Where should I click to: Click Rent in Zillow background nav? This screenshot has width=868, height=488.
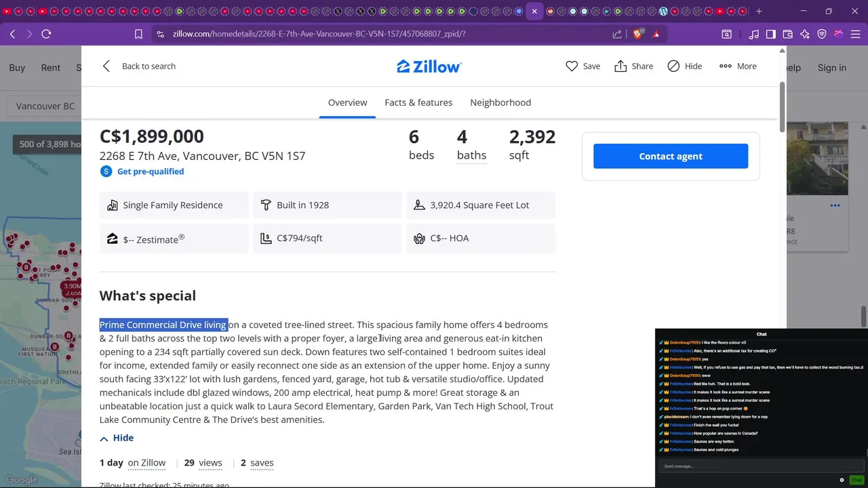pos(51,68)
